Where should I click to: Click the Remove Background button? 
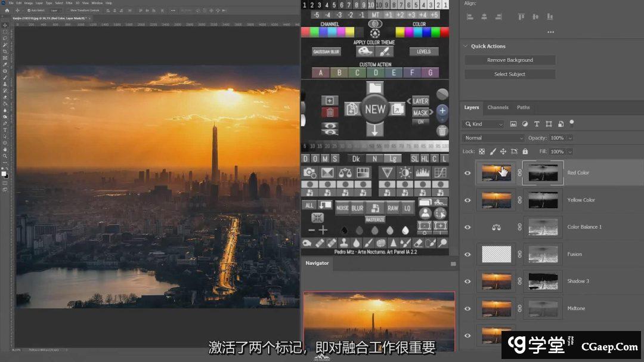pos(510,60)
